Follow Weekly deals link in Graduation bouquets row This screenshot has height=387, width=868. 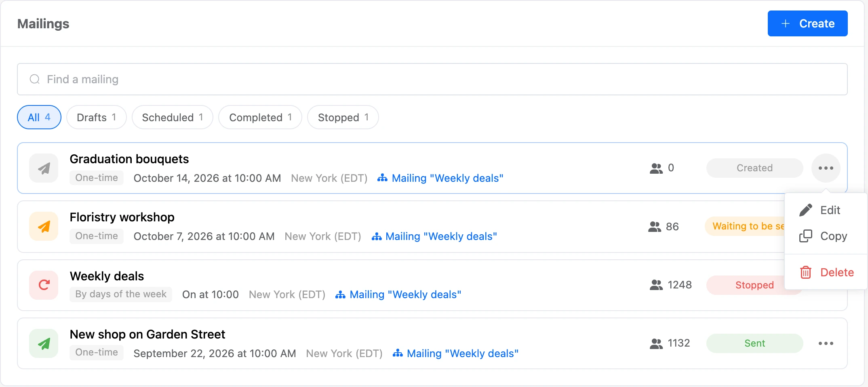tap(448, 178)
